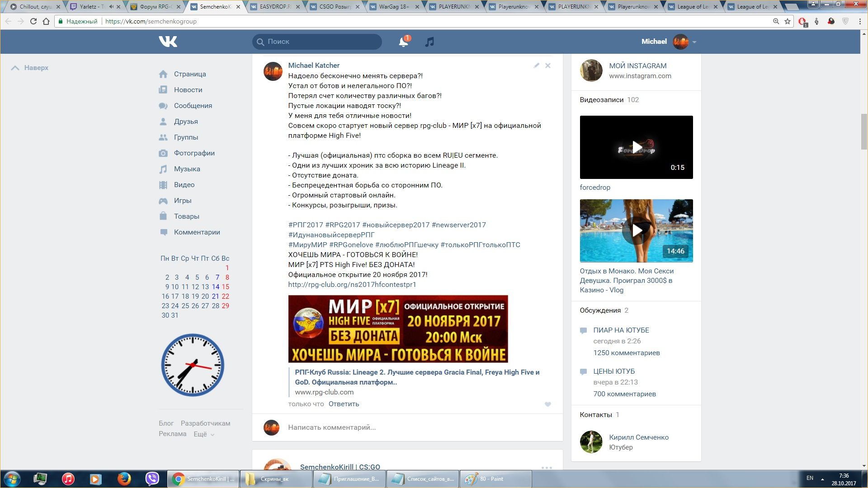Open rpg-club.org contest link
Image resolution: width=868 pixels, height=488 pixels.
352,285
